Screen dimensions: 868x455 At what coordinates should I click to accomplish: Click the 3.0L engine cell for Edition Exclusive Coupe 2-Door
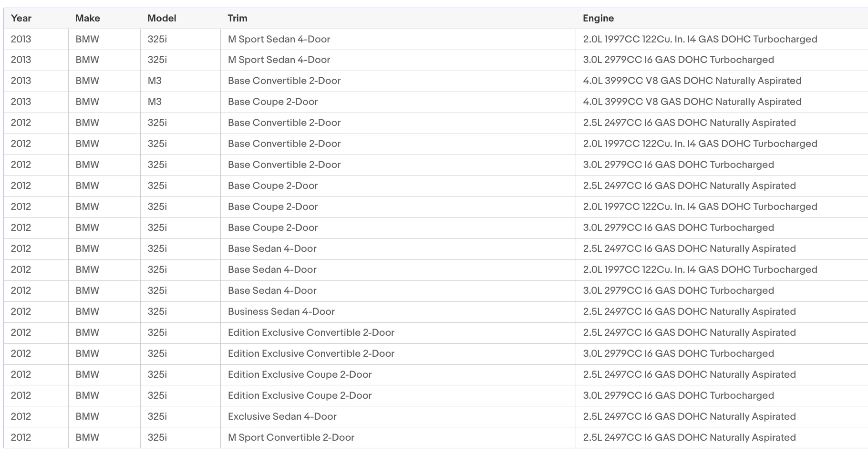722,396
